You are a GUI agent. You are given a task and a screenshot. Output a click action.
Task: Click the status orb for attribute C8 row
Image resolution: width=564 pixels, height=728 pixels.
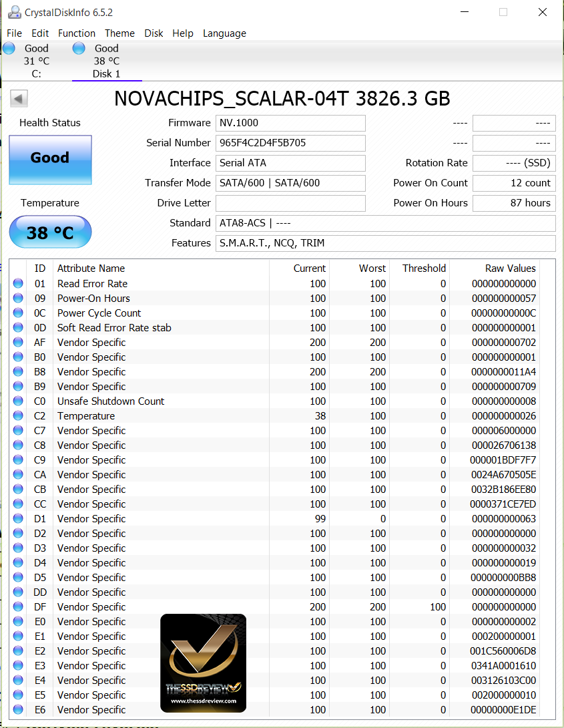click(x=18, y=445)
